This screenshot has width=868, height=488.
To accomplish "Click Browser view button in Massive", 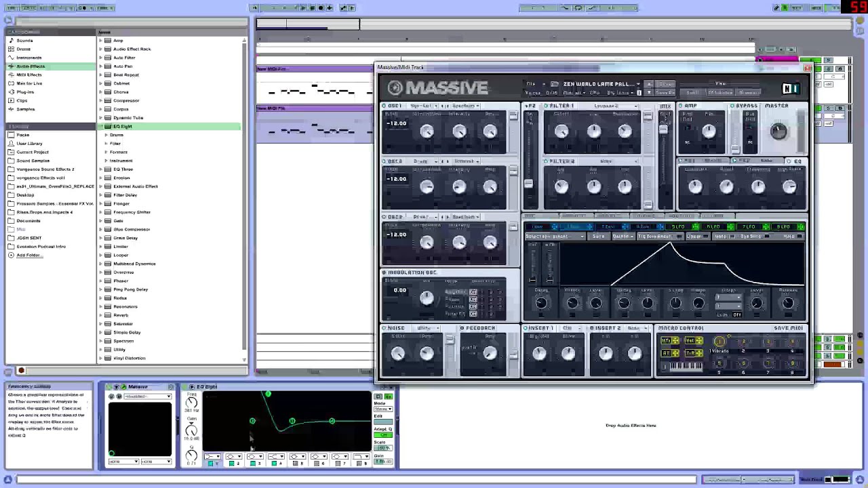I will pos(749,94).
